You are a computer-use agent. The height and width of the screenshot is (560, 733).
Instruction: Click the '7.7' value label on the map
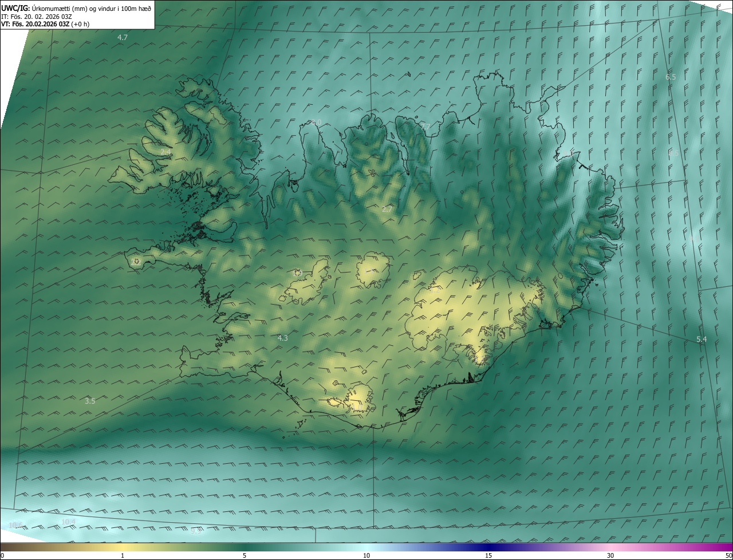point(425,126)
